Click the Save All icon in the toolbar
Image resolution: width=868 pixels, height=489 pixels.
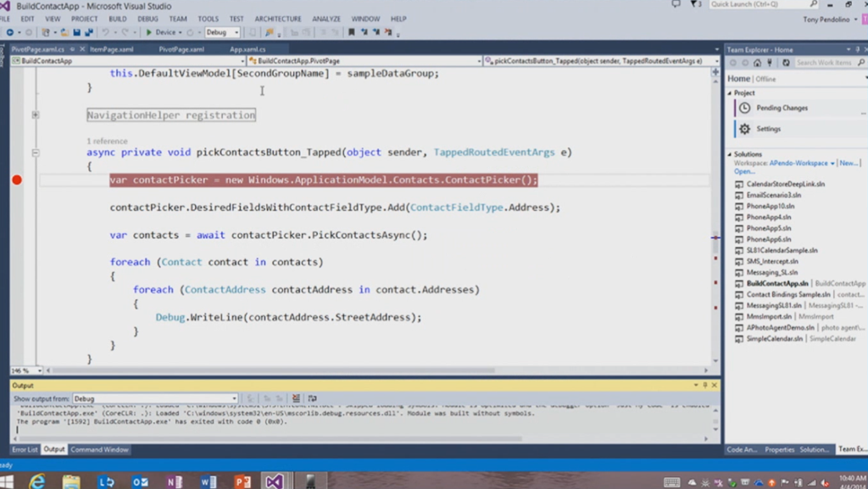coord(88,33)
